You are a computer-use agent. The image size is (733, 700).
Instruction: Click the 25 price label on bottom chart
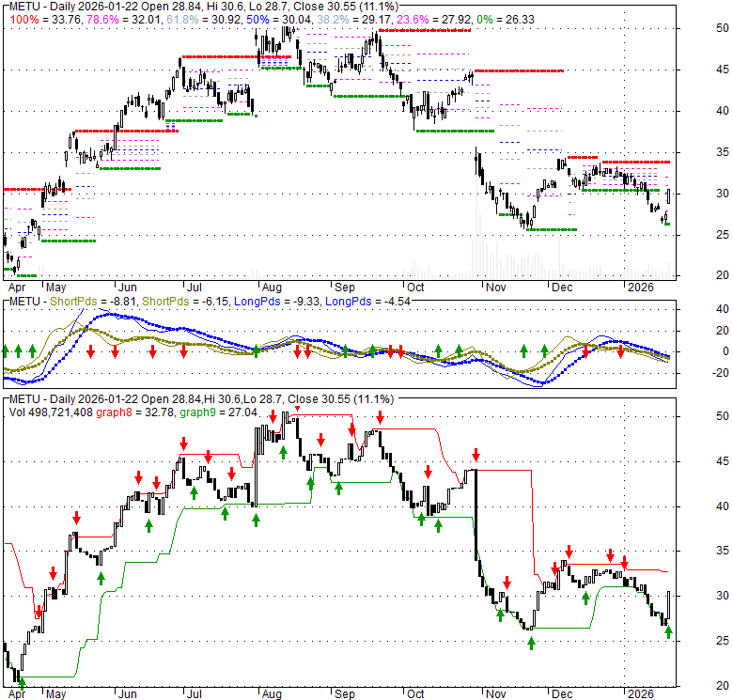723,641
